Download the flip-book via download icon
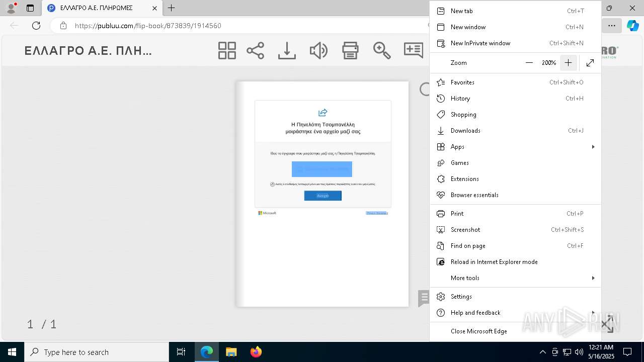The height and width of the screenshot is (362, 644). point(287,51)
